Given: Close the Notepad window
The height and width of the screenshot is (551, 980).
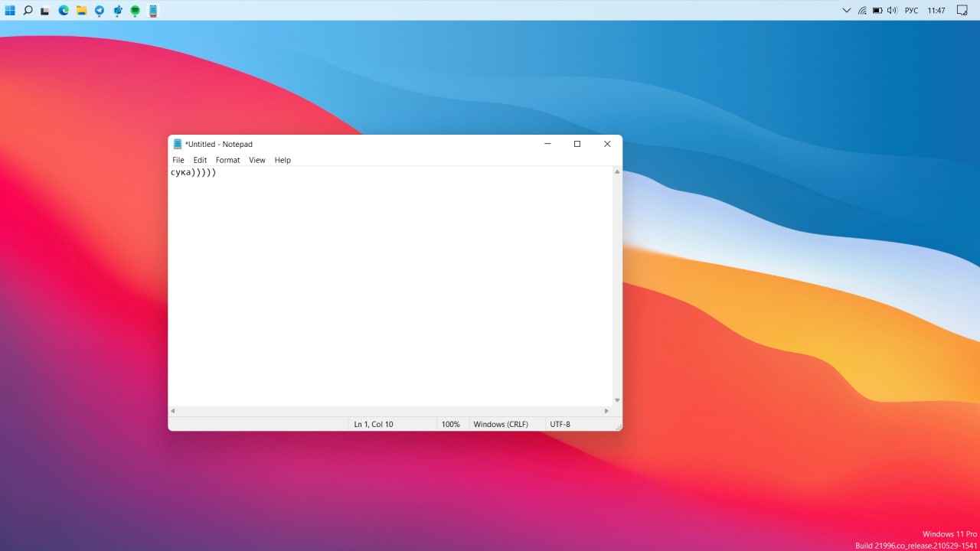Looking at the screenshot, I should coord(607,144).
